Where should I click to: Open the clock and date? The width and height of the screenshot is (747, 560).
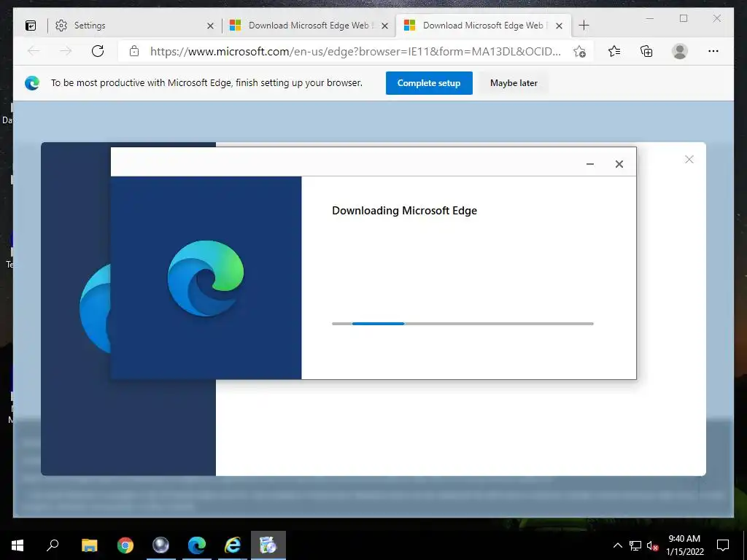(x=684, y=545)
